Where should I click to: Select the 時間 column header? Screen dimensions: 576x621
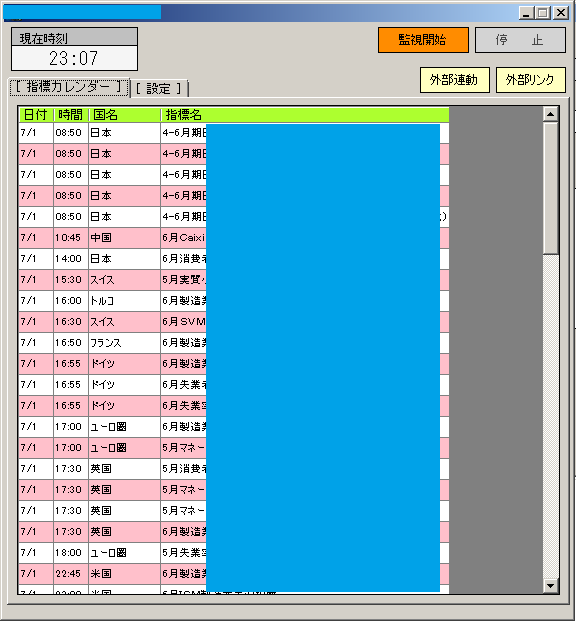tap(71, 115)
